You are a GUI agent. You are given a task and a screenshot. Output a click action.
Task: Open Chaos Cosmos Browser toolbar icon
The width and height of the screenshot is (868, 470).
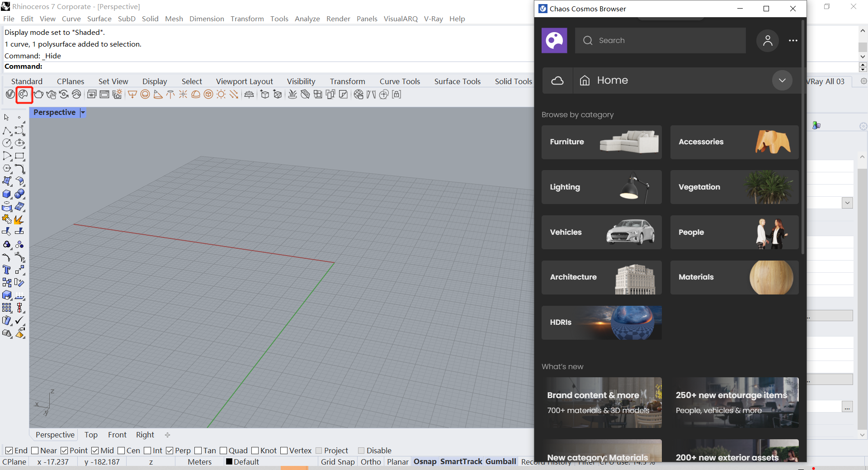pyautogui.click(x=24, y=95)
